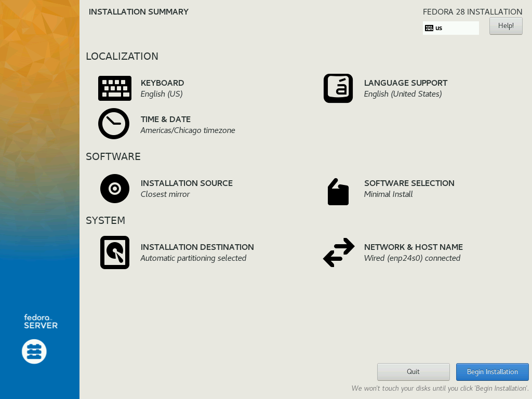Viewport: 532px width, 399px height.
Task: Click the Quit button
Action: (413, 372)
